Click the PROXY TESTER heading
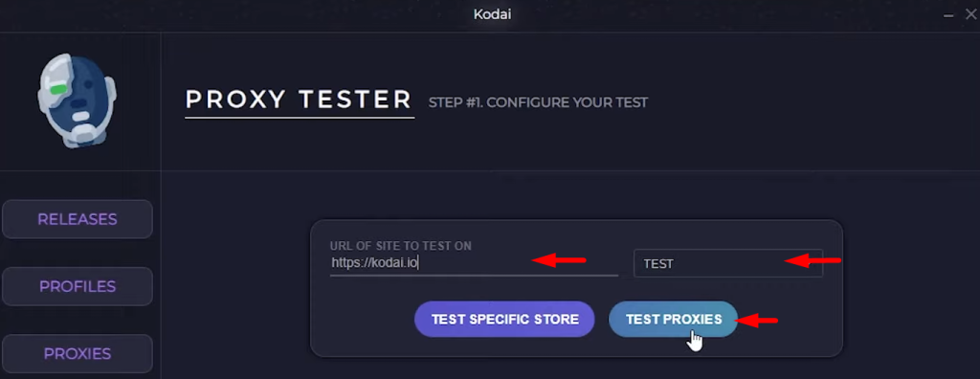This screenshot has width=980, height=379. (300, 100)
